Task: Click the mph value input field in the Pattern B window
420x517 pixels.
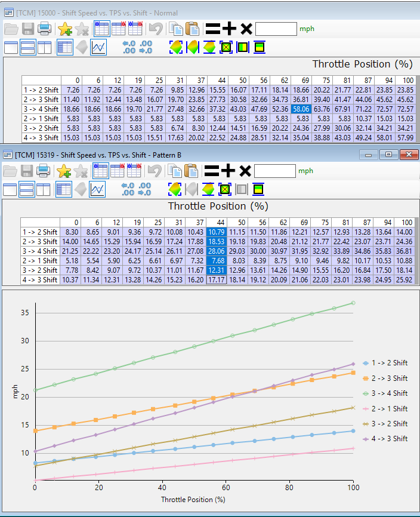Action: pyautogui.click(x=274, y=171)
